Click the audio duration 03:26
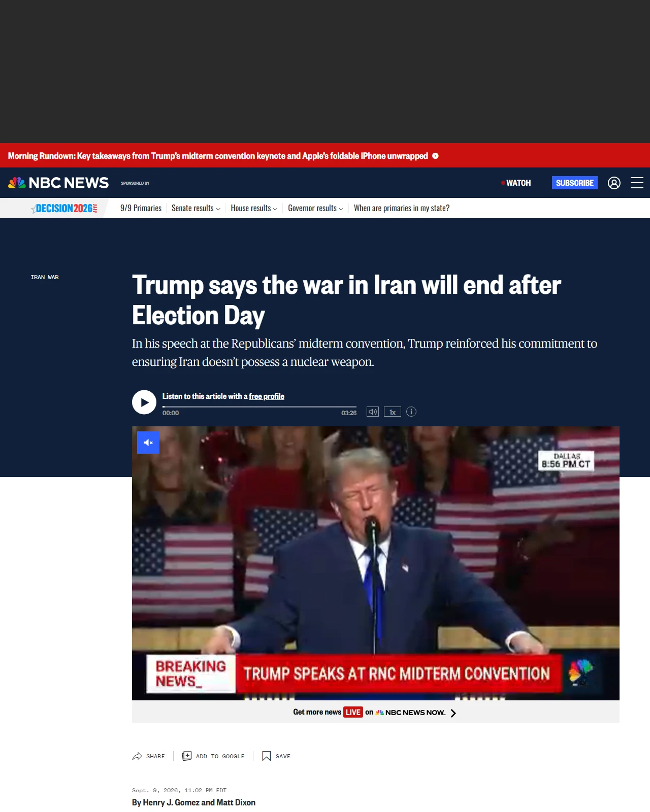 pos(349,413)
